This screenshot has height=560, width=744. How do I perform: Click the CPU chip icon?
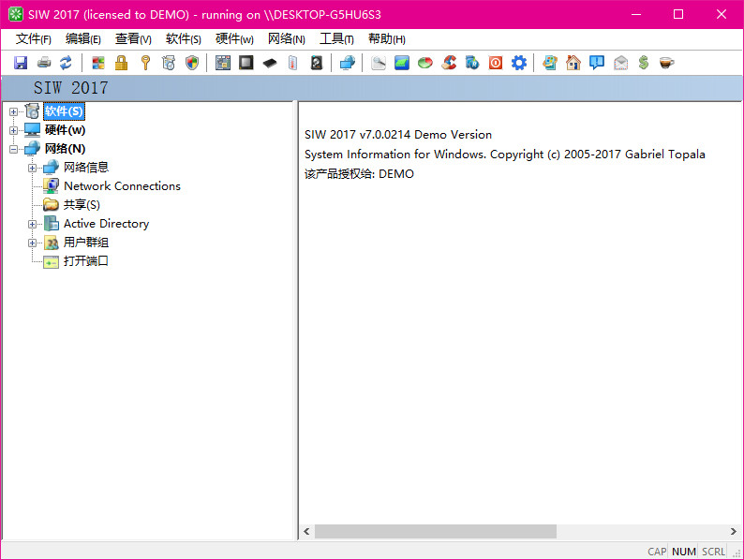(246, 63)
